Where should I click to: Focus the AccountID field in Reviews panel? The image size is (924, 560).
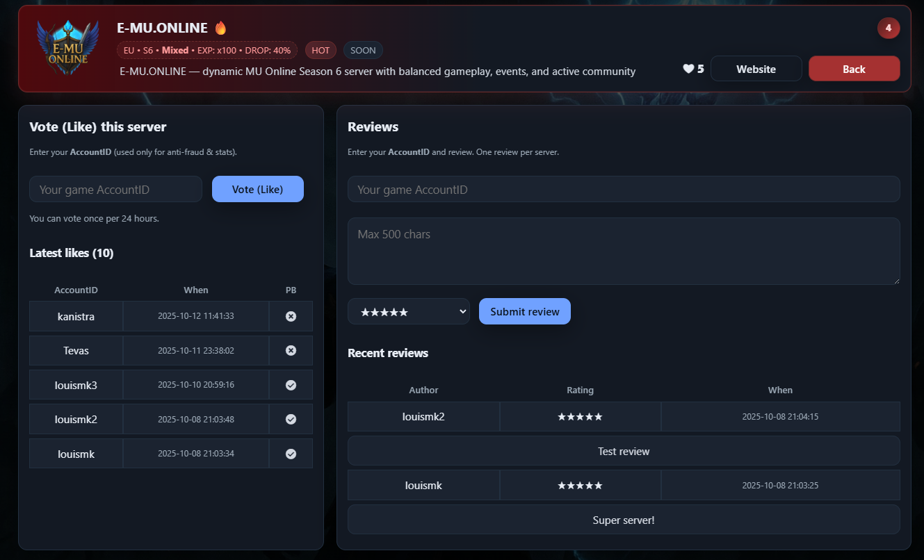(x=623, y=189)
